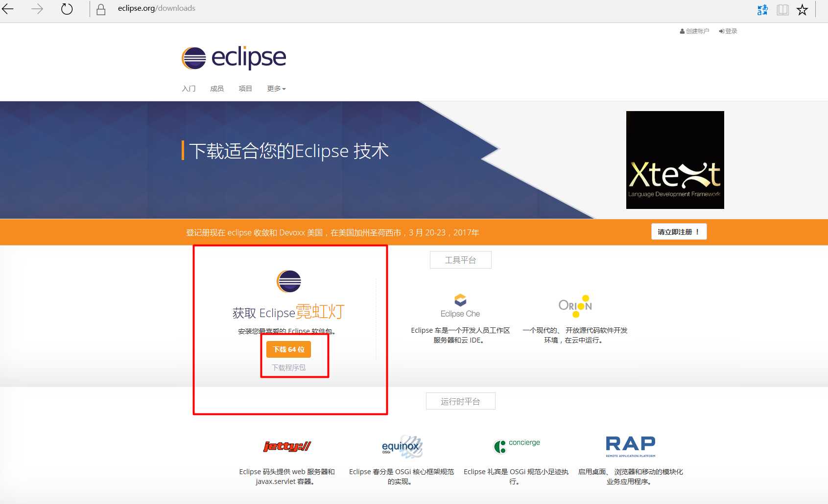Click the Equinox OSGi description text
The height and width of the screenshot is (504, 828).
(402, 477)
